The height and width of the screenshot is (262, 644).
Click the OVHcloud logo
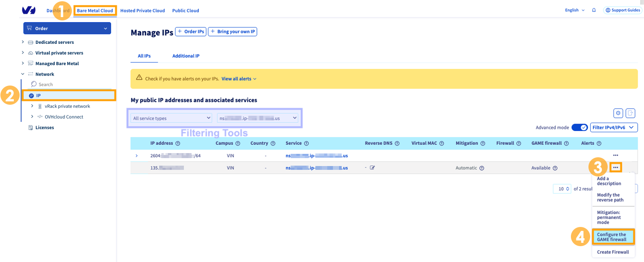pyautogui.click(x=29, y=10)
